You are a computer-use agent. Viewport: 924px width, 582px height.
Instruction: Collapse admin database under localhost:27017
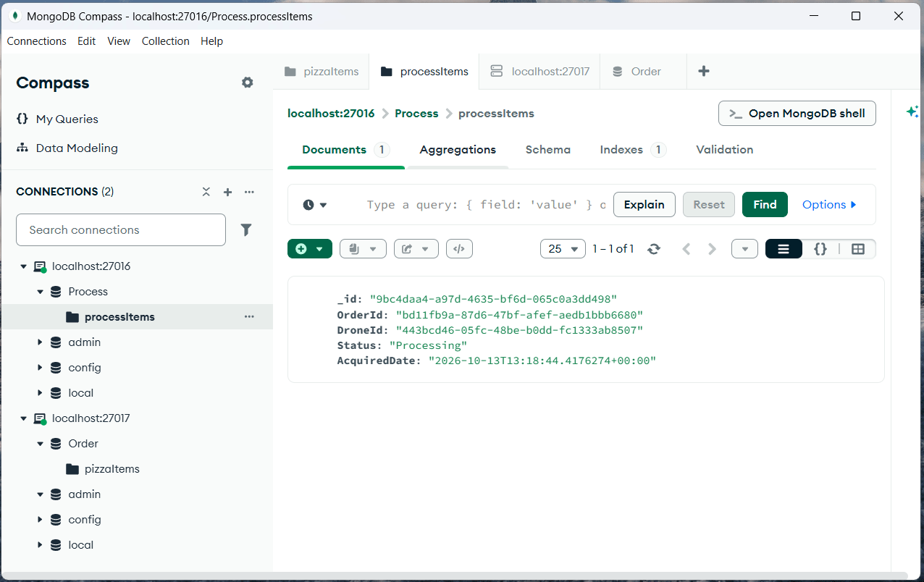point(40,494)
